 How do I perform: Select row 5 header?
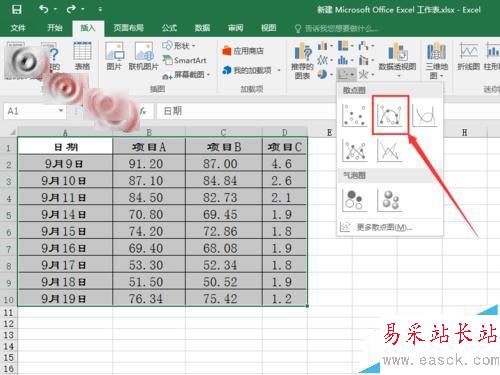(x=9, y=215)
